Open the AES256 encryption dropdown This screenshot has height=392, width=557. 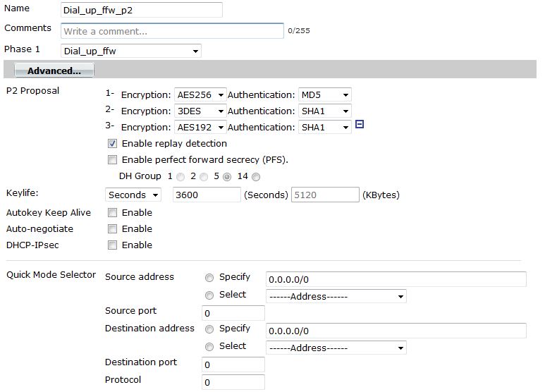coord(200,94)
